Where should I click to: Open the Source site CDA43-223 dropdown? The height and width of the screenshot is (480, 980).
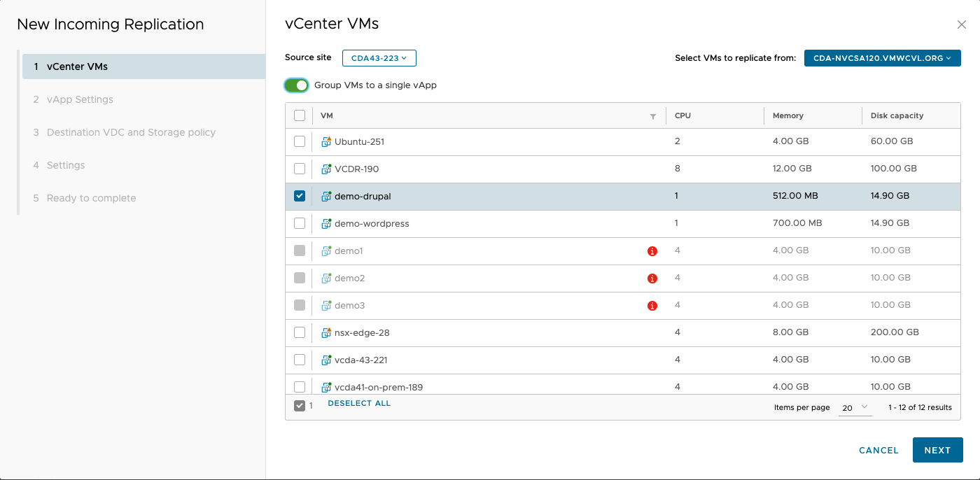379,58
